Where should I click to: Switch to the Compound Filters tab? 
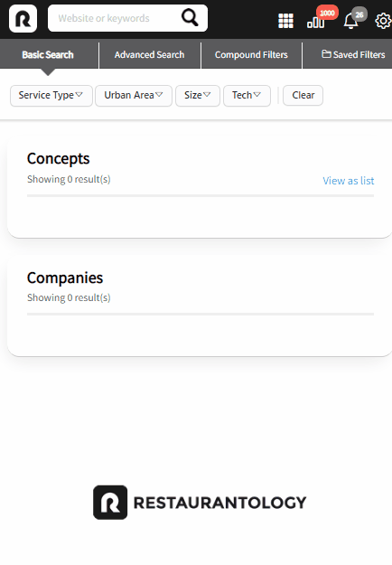251,55
